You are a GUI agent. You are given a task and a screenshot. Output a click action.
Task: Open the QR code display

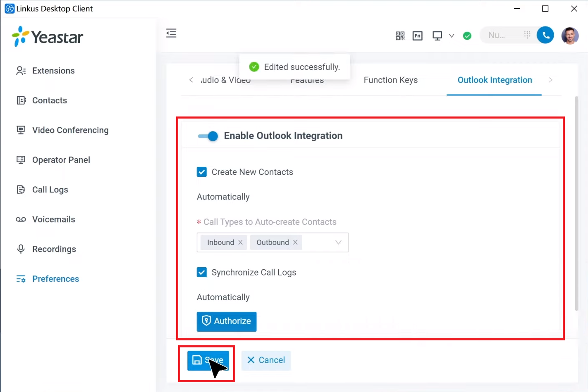[x=400, y=36]
